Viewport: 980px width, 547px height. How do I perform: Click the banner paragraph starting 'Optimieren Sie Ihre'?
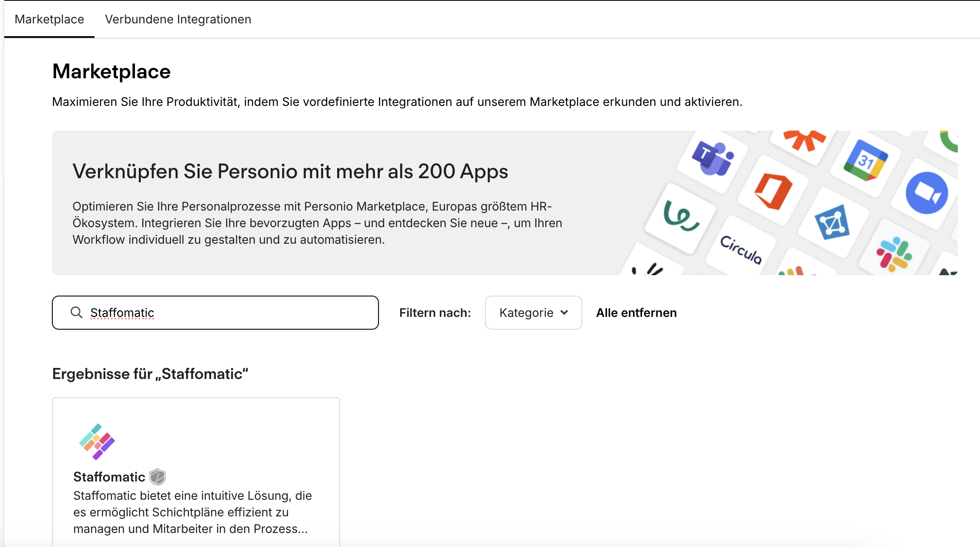click(x=317, y=223)
